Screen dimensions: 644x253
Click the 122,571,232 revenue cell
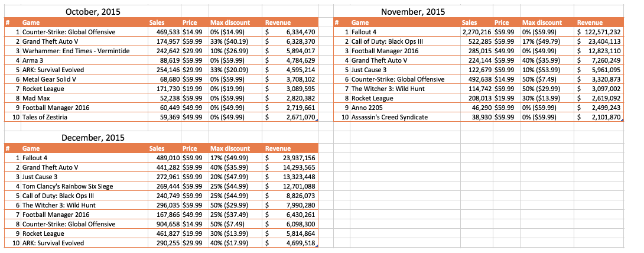599,32
